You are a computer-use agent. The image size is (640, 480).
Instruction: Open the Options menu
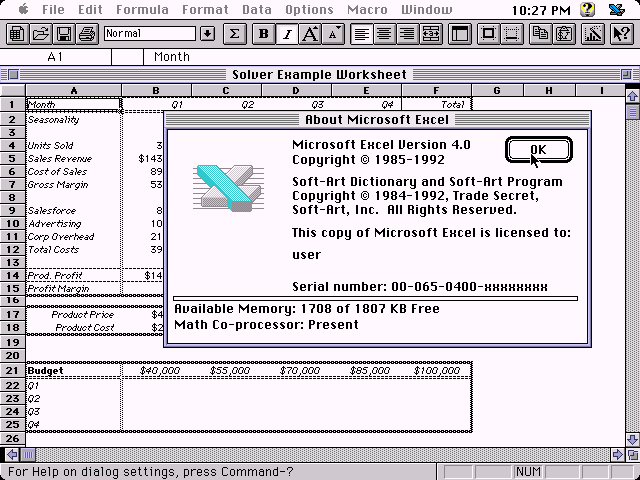pyautogui.click(x=309, y=9)
